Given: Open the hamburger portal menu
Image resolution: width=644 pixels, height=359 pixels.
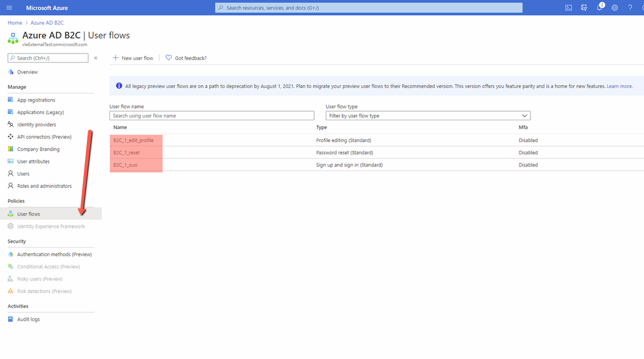Looking at the screenshot, I should pos(9,8).
